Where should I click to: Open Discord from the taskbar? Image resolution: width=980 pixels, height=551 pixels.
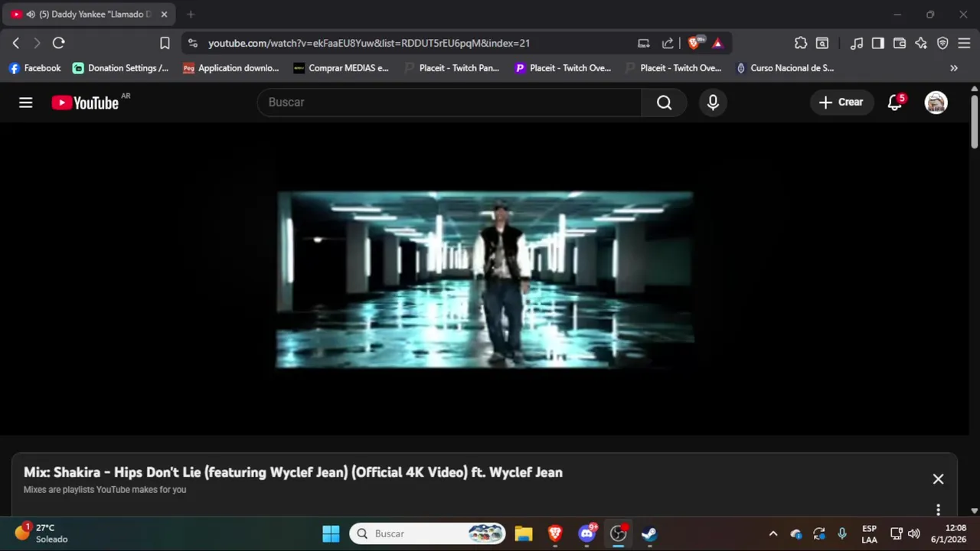coord(587,533)
